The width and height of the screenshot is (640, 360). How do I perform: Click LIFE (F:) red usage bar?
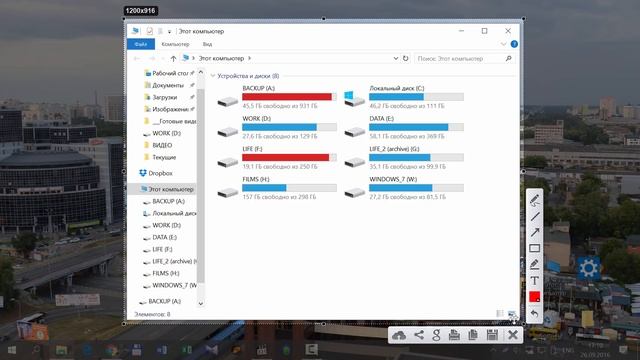pos(286,158)
